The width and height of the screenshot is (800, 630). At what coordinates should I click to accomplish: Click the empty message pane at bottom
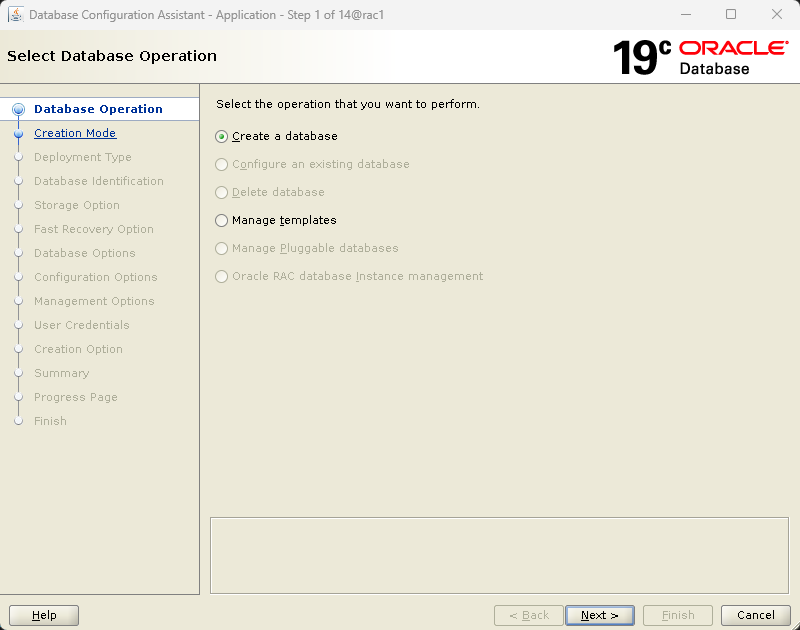coord(500,555)
